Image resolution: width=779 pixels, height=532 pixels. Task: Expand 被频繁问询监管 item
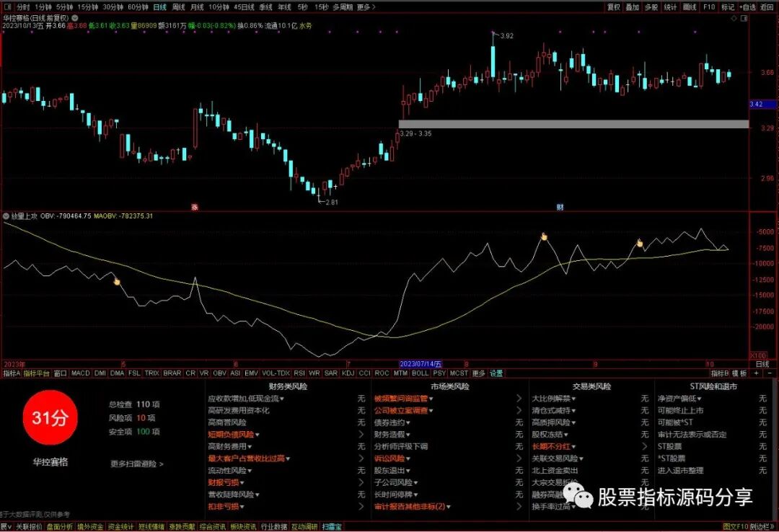403,399
